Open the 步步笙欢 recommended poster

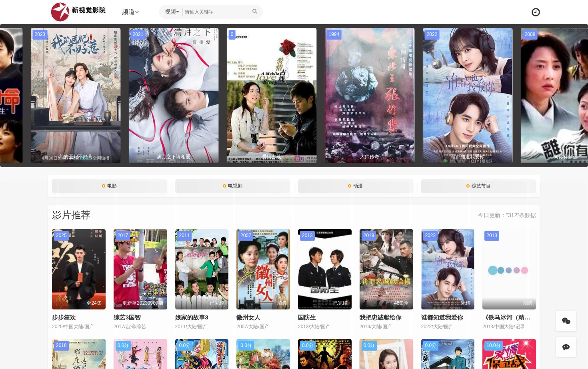[x=79, y=269]
